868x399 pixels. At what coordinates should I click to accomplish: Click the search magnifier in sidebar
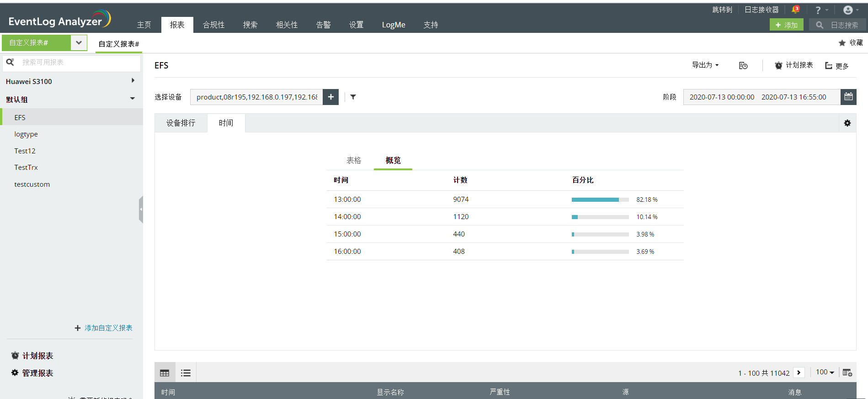pyautogui.click(x=10, y=62)
